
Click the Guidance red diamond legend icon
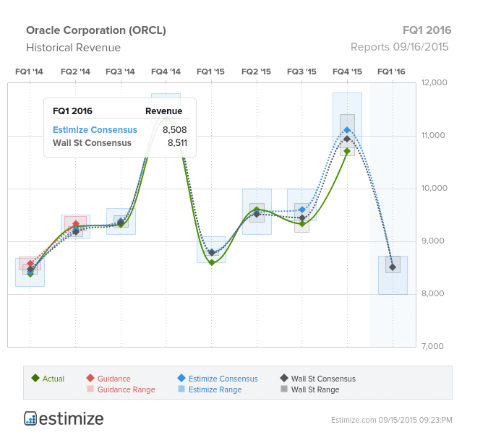pos(90,378)
